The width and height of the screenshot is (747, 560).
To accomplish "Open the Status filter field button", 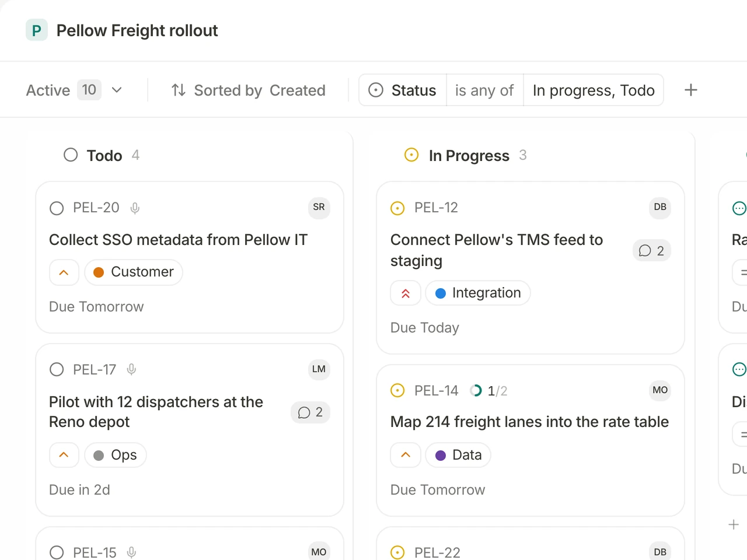I will point(403,90).
